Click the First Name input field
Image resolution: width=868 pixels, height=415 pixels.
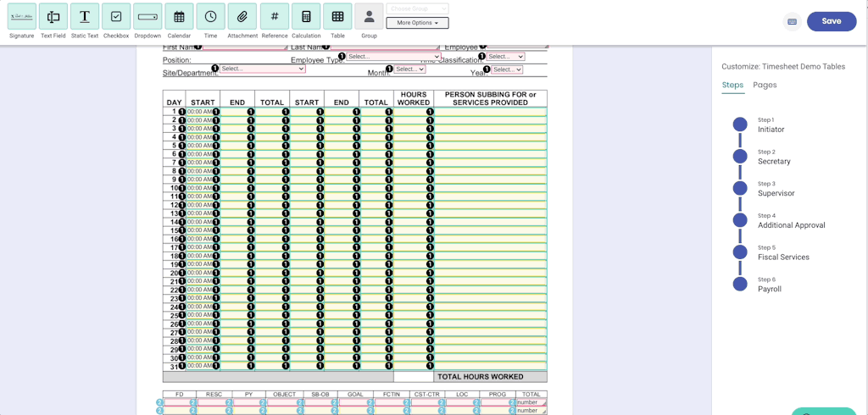coord(245,47)
